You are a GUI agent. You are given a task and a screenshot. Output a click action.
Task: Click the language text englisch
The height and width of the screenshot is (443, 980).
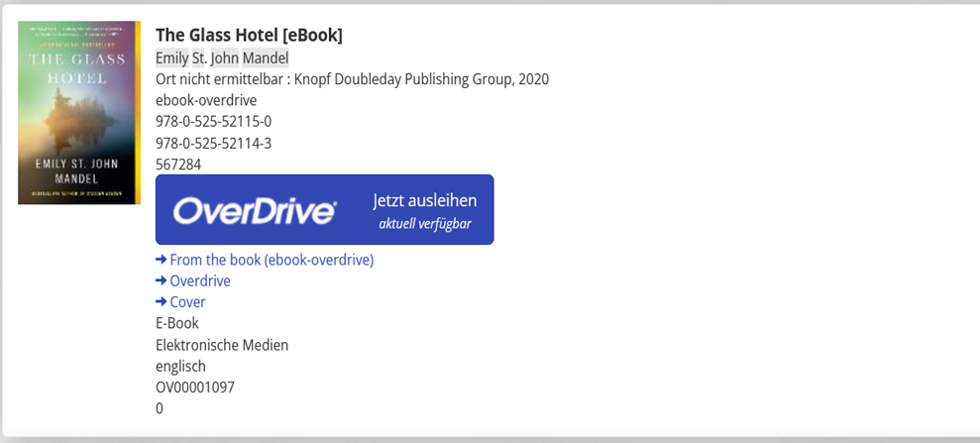[180, 366]
